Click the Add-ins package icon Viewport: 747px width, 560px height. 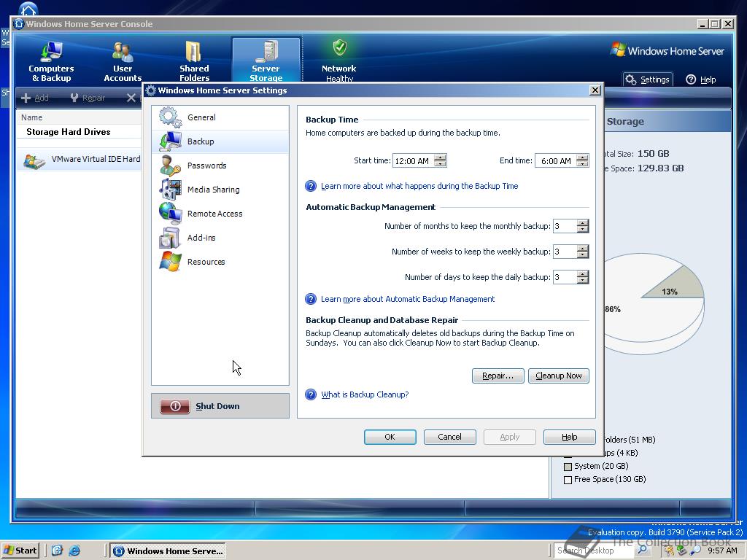170,238
